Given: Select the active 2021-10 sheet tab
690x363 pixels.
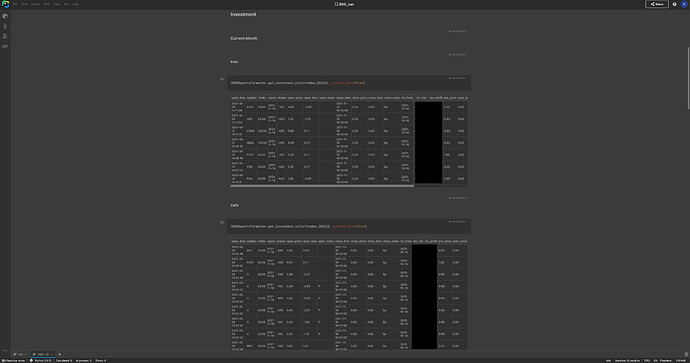Looking at the screenshot, I should tap(43, 354).
